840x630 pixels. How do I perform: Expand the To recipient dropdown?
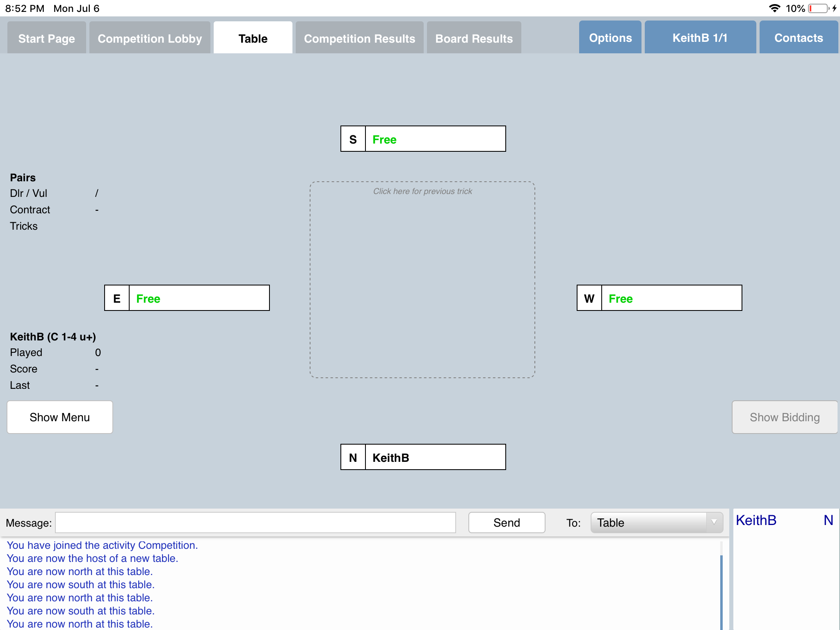pos(656,523)
